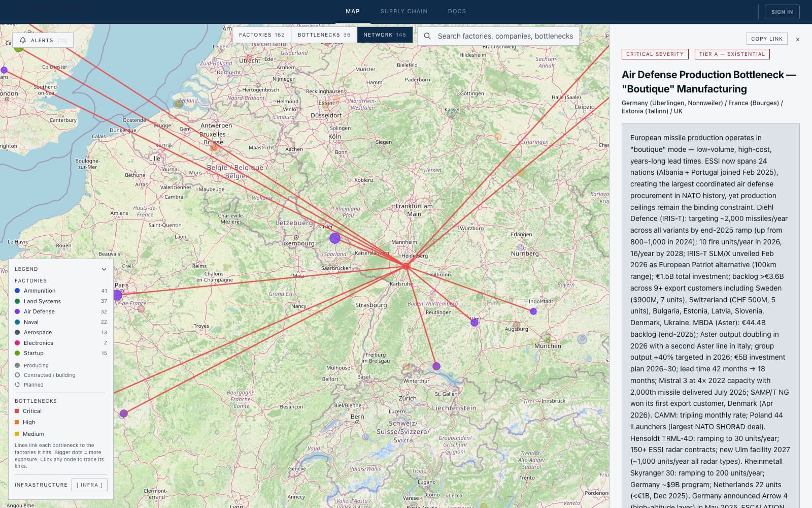
Task: Toggle Land Systems legend filter
Action: 61,301
